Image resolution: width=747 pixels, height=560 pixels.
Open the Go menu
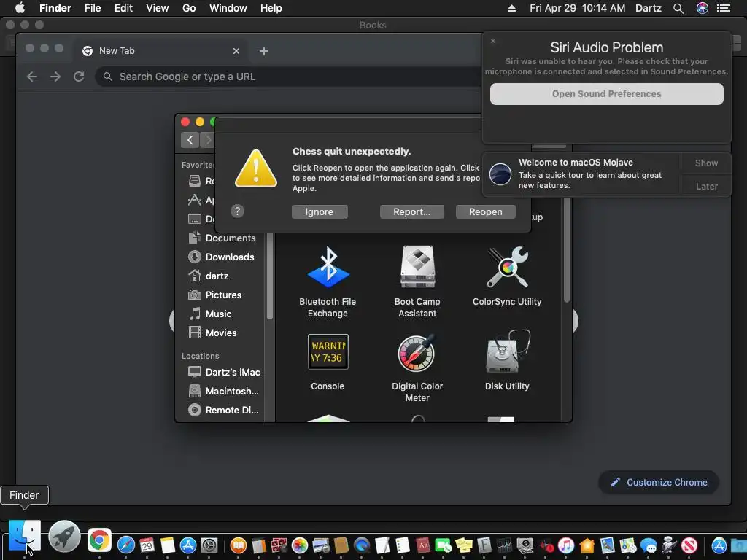click(x=189, y=8)
